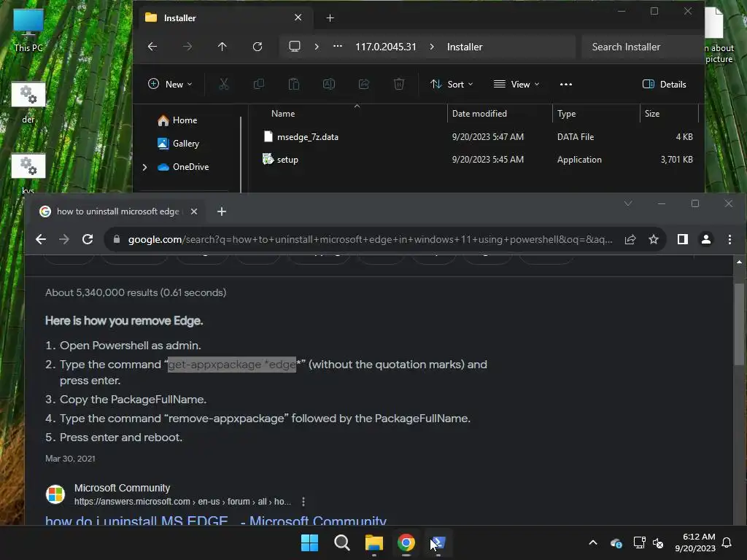Viewport: 747px width, 560px height.
Task: Open Windows Start menu
Action: [309, 542]
